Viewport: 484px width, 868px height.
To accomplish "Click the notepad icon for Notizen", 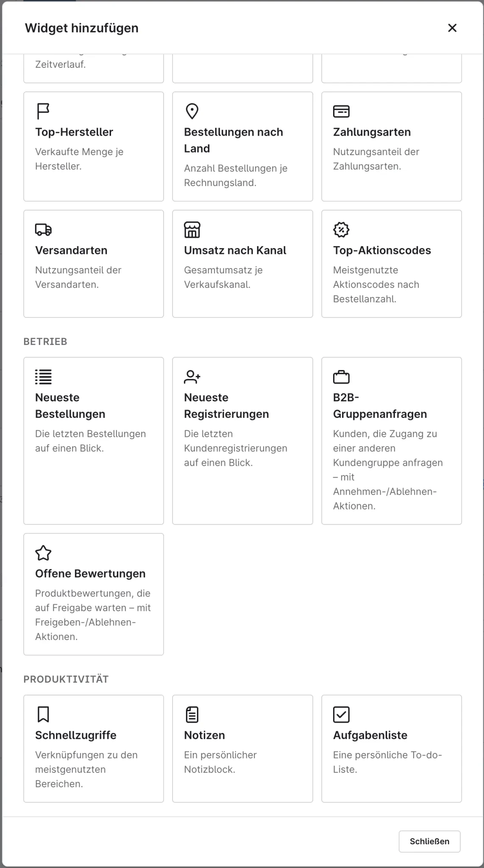I will pyautogui.click(x=192, y=715).
